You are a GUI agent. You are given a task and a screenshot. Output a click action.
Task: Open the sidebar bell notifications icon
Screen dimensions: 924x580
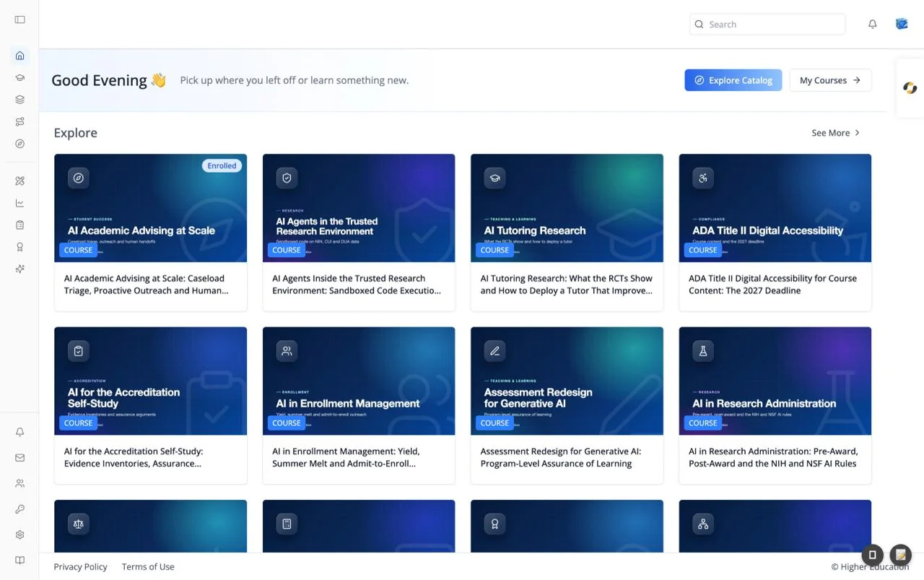click(19, 432)
